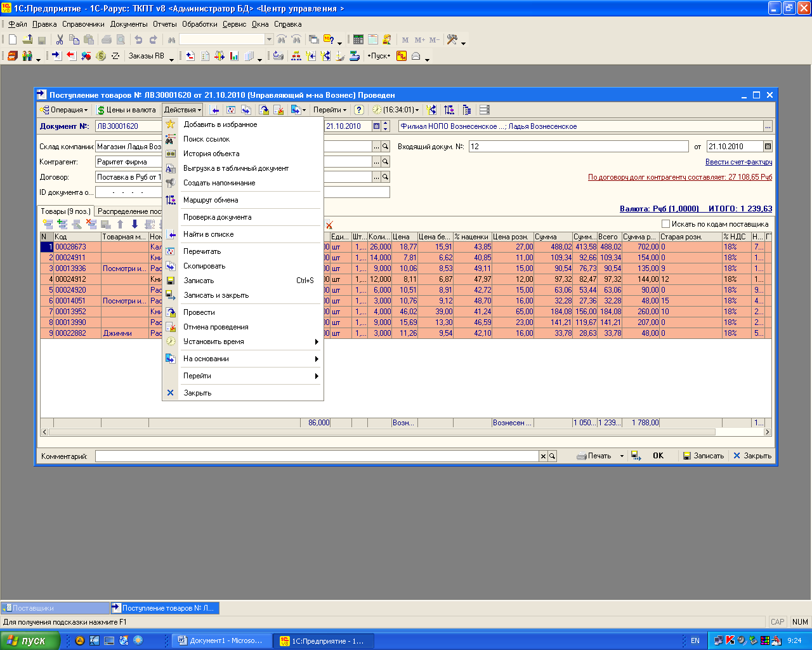Click the delete row icon with red cross
The image size is (812, 650).
[x=91, y=224]
